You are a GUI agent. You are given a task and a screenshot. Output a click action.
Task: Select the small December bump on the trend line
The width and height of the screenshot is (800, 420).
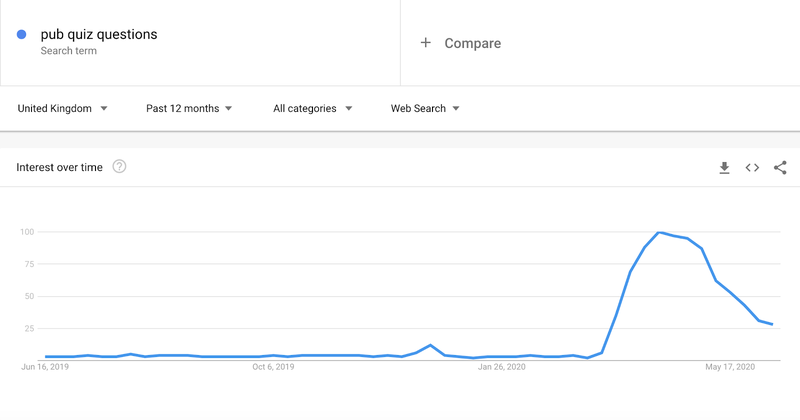(x=431, y=345)
